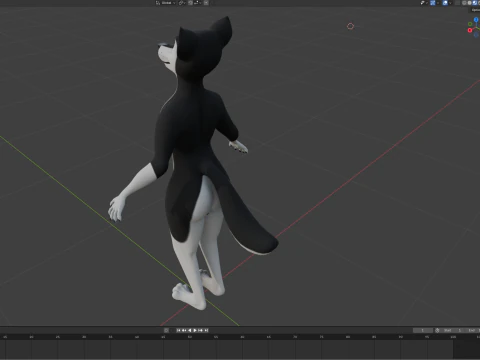Jump to the first frame
The width and height of the screenshot is (480, 360).
pyautogui.click(x=178, y=330)
